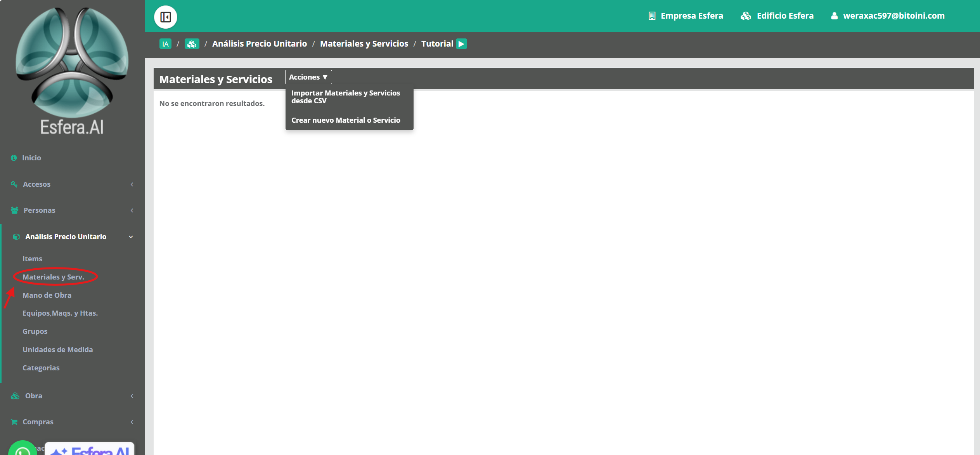Click the cubes icon beside Edificio Esfera

click(x=746, y=16)
